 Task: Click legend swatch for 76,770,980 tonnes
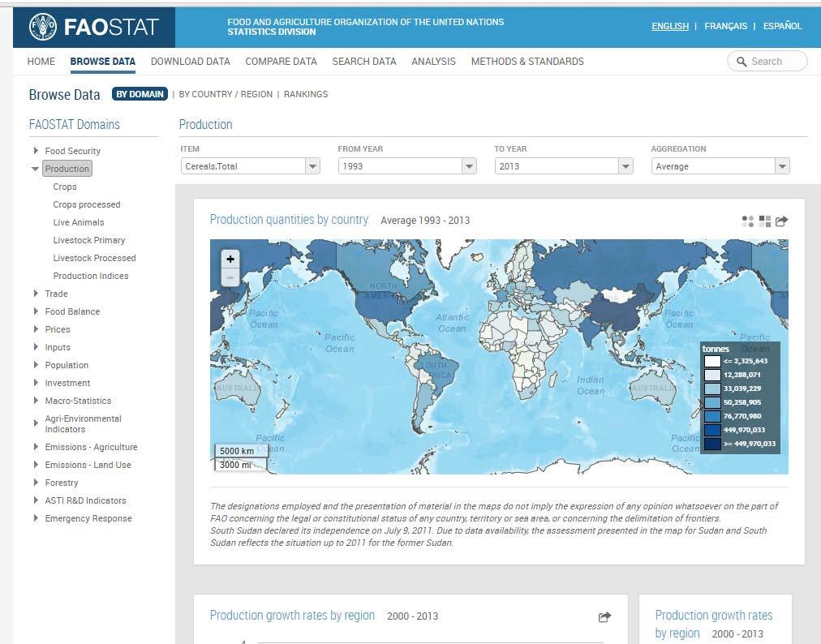[x=712, y=416]
